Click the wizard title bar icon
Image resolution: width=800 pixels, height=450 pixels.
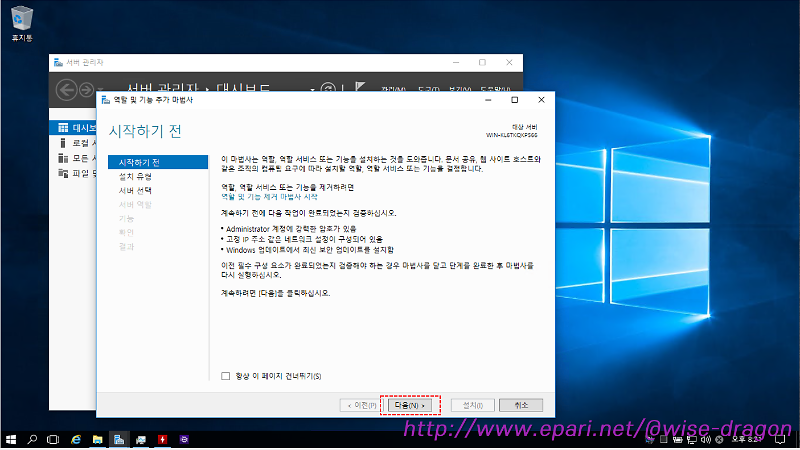106,100
